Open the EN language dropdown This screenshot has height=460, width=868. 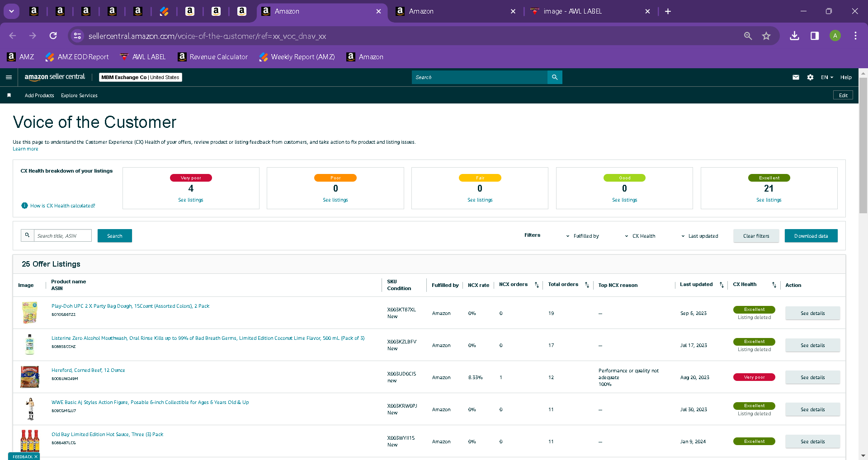point(827,77)
